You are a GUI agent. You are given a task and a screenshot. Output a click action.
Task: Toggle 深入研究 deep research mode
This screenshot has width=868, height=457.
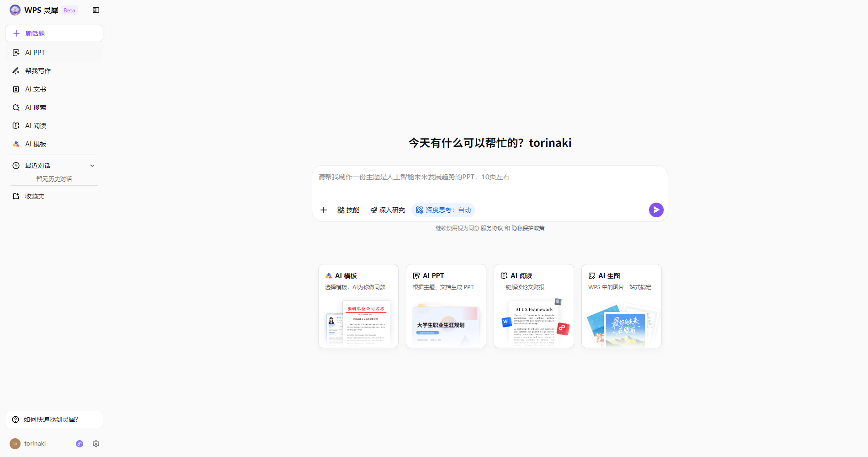388,210
